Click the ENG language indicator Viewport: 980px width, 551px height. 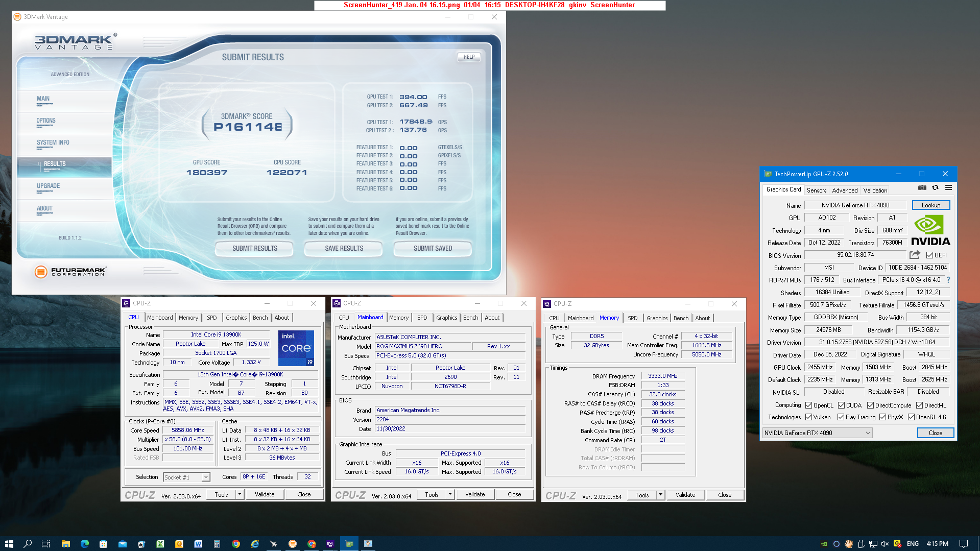tap(913, 544)
